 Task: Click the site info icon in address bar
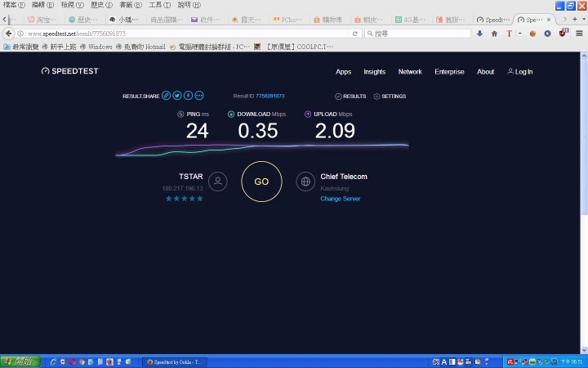tap(20, 34)
